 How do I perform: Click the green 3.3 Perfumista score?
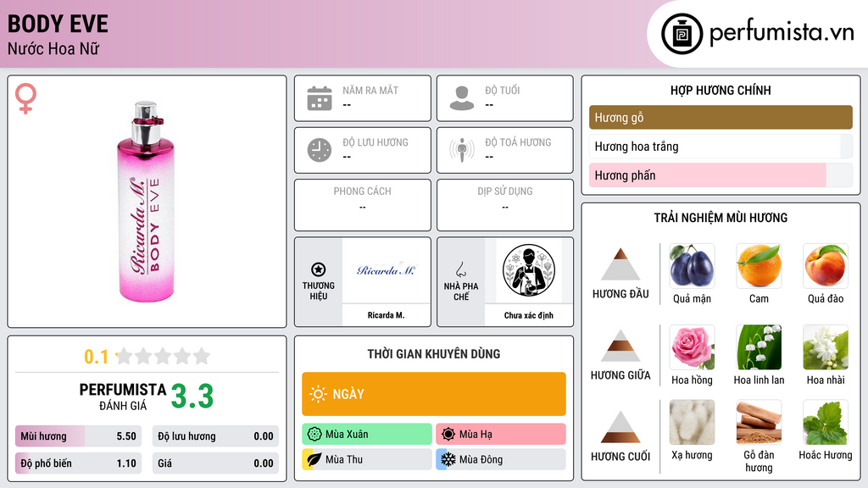click(192, 396)
